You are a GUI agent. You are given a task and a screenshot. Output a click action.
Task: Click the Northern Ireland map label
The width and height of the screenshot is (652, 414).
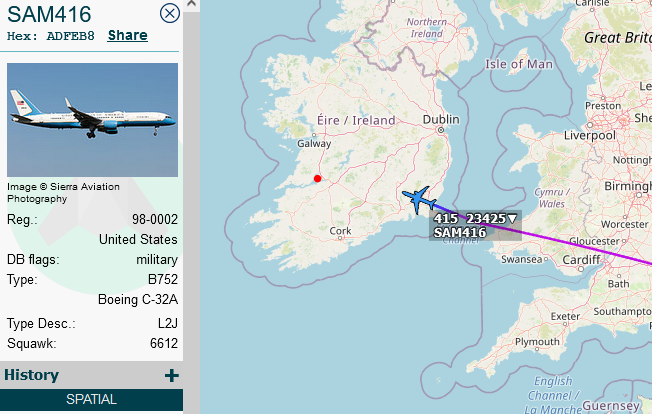[x=427, y=28]
